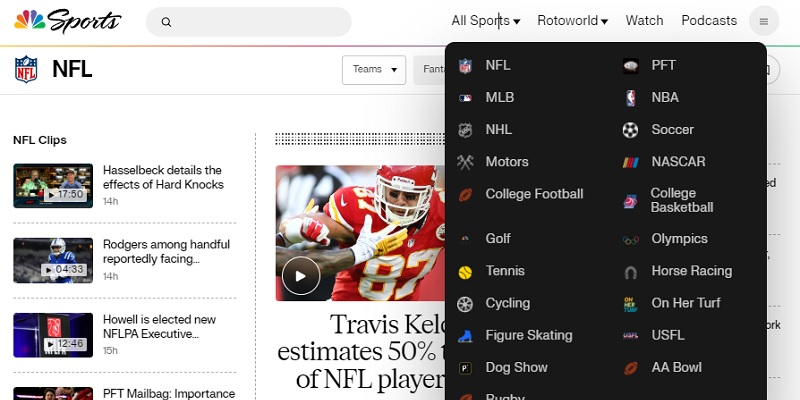The image size is (800, 400).
Task: Open Rodgers among handful reportedly facing article
Action: pos(166,252)
